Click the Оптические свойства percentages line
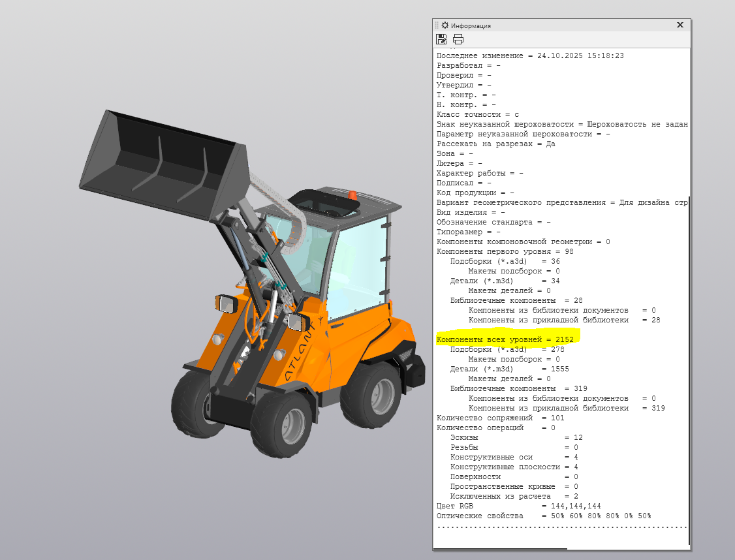The image size is (735, 560). coord(543,516)
